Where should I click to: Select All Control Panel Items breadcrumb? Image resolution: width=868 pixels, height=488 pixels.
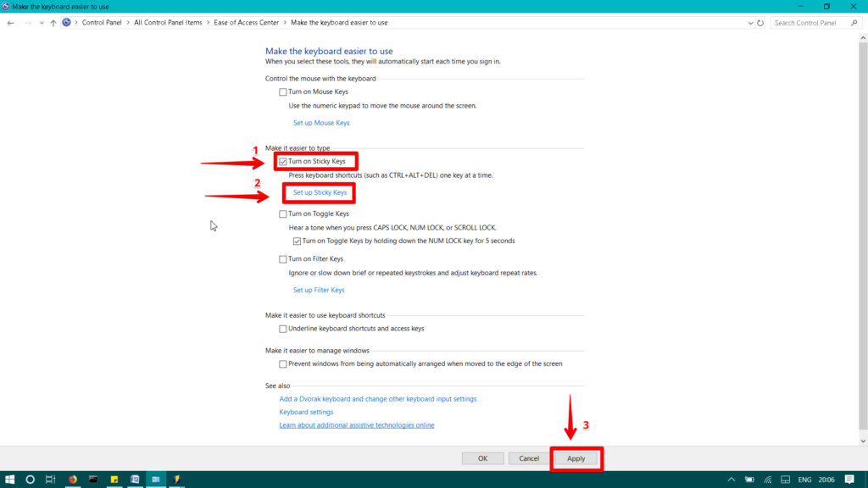click(168, 23)
